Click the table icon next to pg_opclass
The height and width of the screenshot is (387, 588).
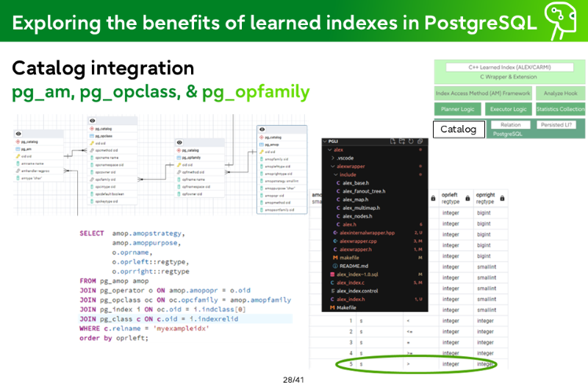pyautogui.click(x=92, y=136)
